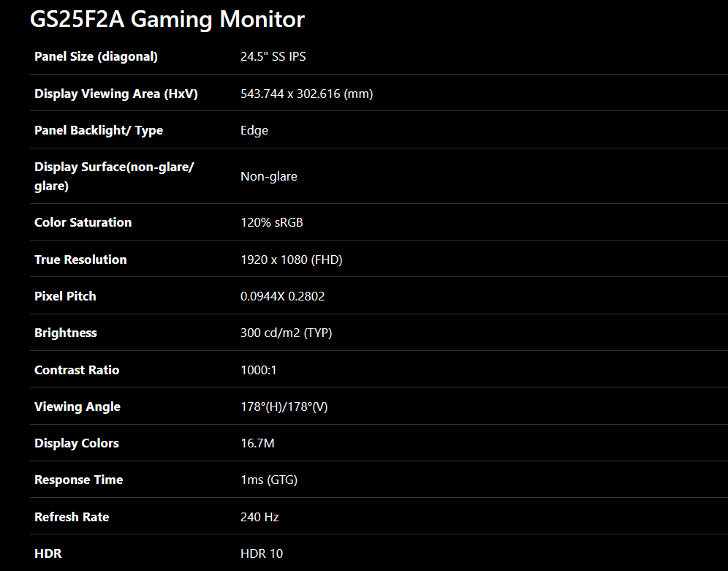The height and width of the screenshot is (571, 728).
Task: Click the HDR 10 value
Action: 261,553
